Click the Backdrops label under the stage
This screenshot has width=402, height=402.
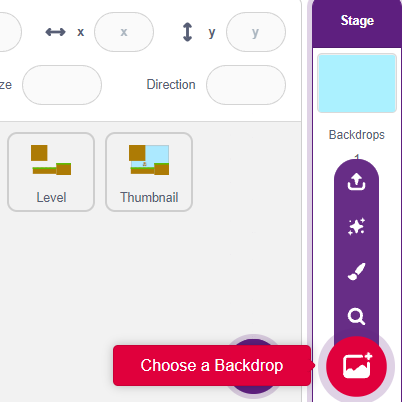357,135
